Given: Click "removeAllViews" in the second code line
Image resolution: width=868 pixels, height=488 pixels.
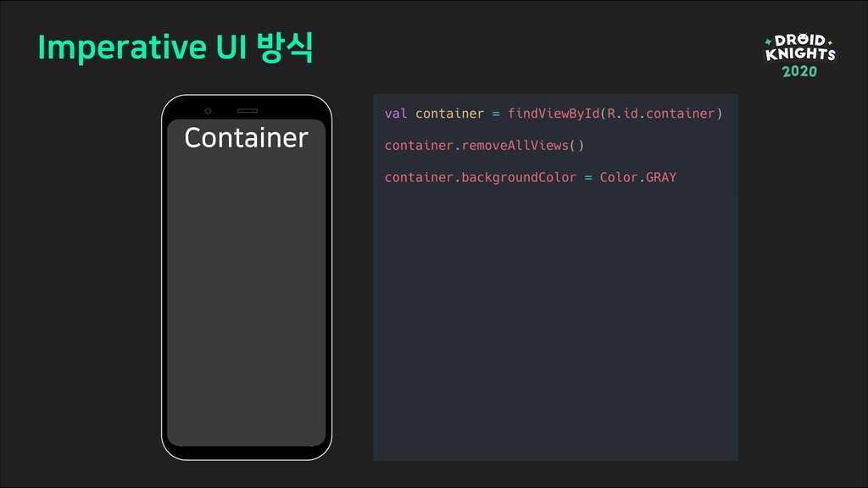Looking at the screenshot, I should pos(515,146).
